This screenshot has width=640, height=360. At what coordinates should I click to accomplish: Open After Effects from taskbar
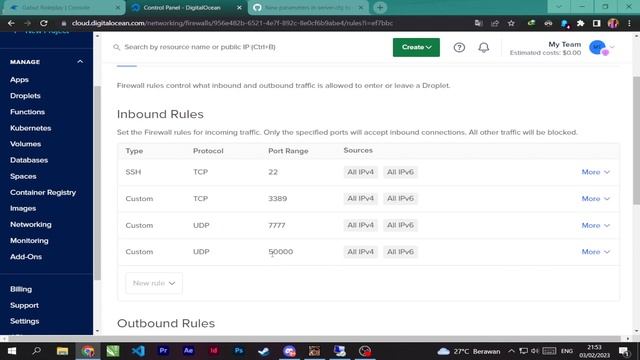pos(189,351)
